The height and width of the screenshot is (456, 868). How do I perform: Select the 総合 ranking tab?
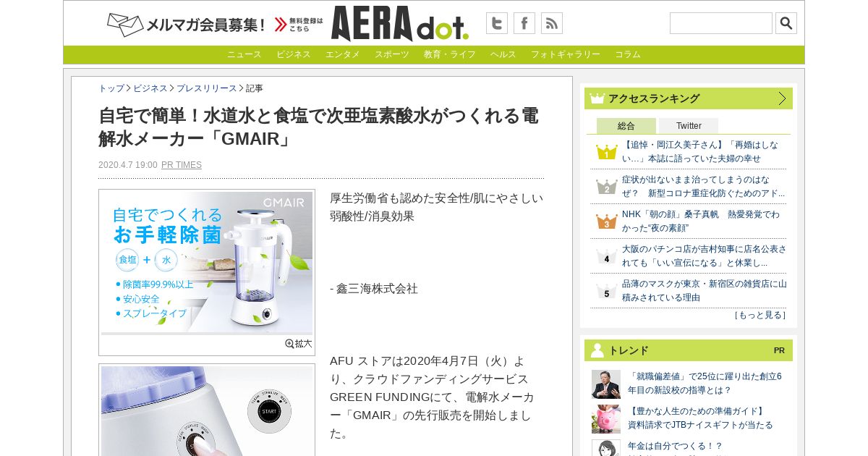coord(626,126)
